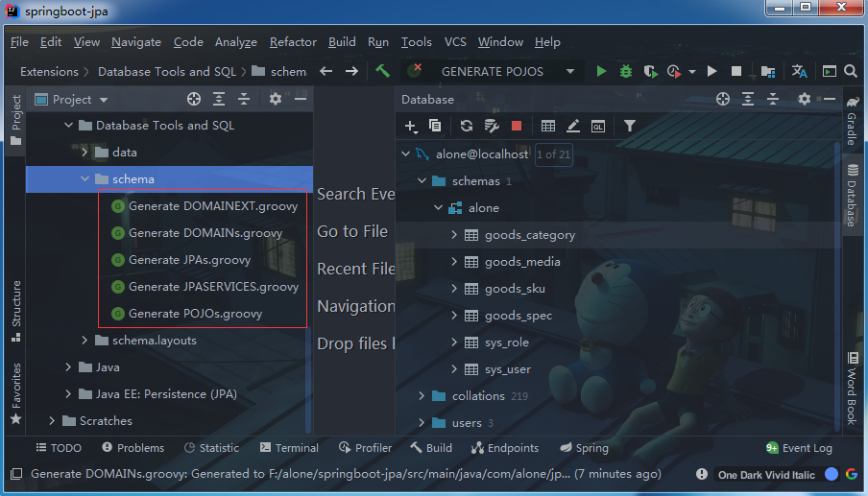Expand the Scratches node
This screenshot has width=868, height=496.
click(x=52, y=421)
